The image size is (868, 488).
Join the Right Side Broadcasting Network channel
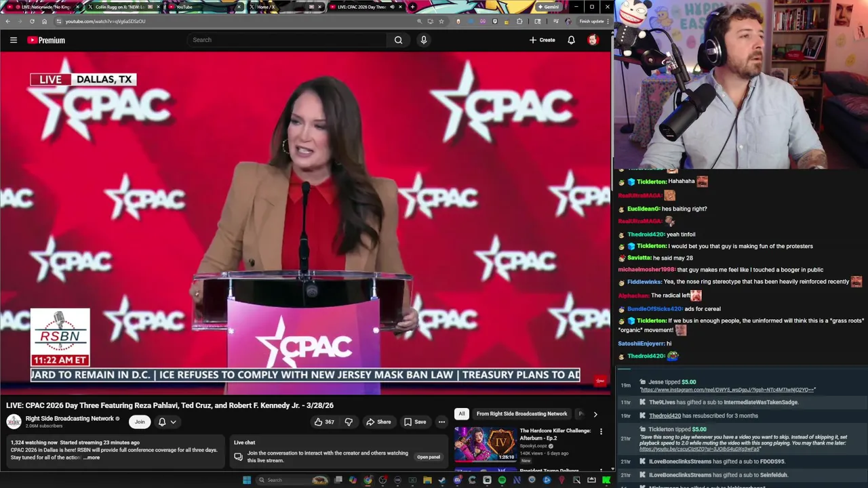140,422
